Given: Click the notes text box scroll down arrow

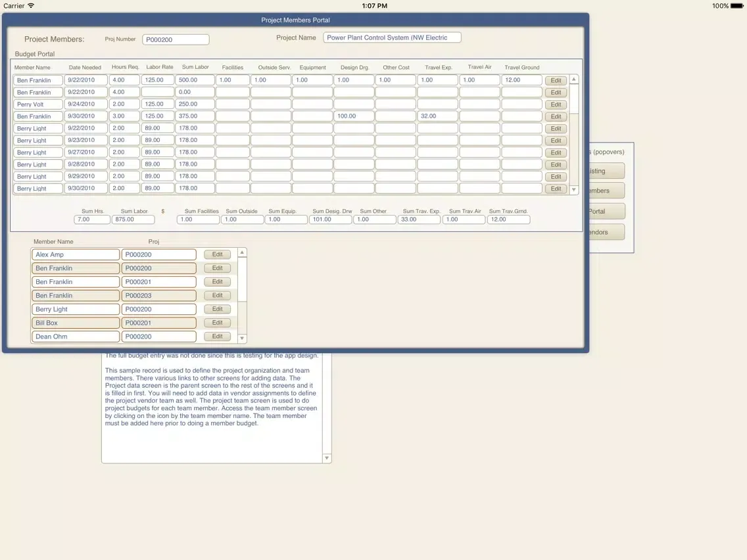Looking at the screenshot, I should (x=327, y=458).
